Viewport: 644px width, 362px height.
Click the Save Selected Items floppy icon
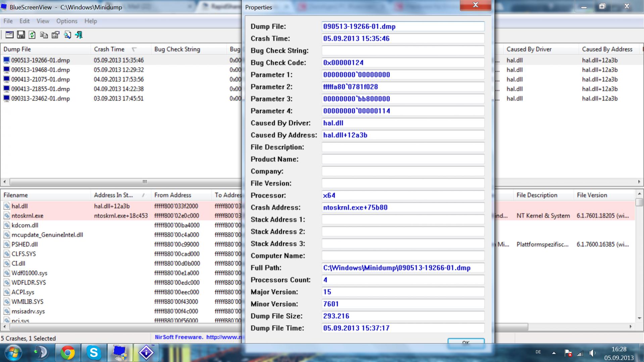click(x=21, y=35)
